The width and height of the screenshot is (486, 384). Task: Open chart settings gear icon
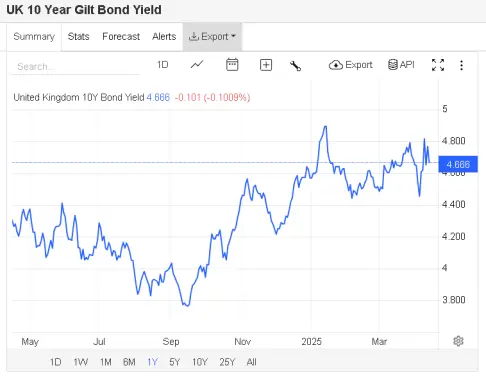(x=458, y=341)
